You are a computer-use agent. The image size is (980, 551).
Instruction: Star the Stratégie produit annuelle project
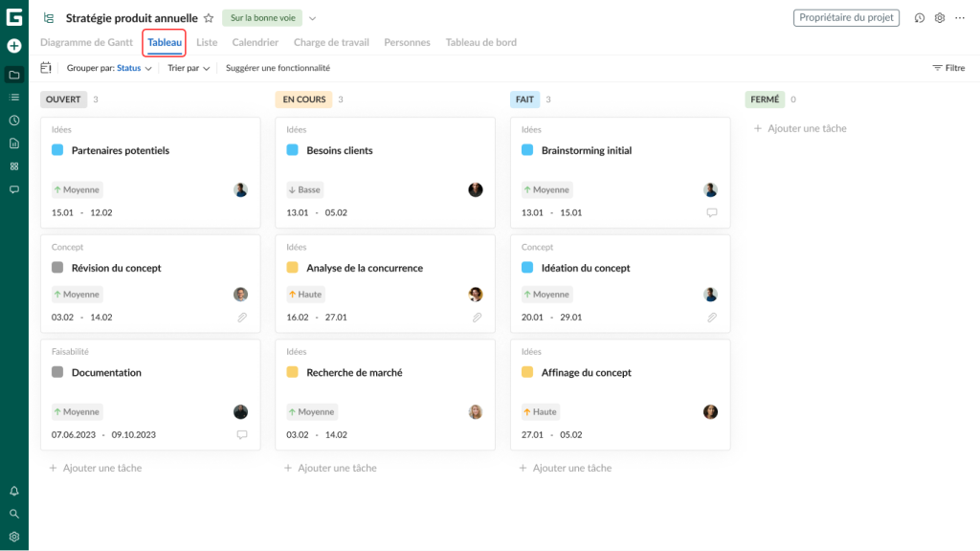209,18
